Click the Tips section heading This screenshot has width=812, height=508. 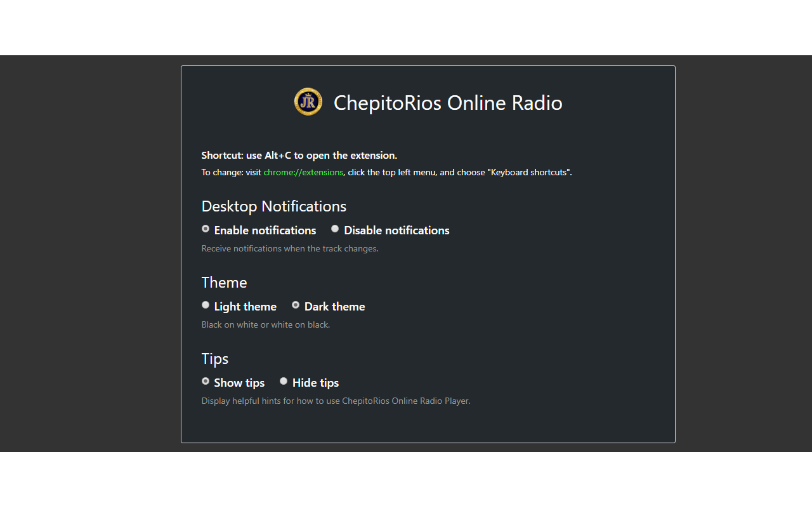[x=214, y=358]
